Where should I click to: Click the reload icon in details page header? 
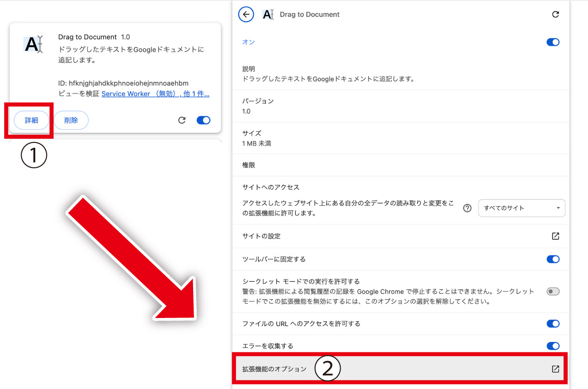[555, 14]
